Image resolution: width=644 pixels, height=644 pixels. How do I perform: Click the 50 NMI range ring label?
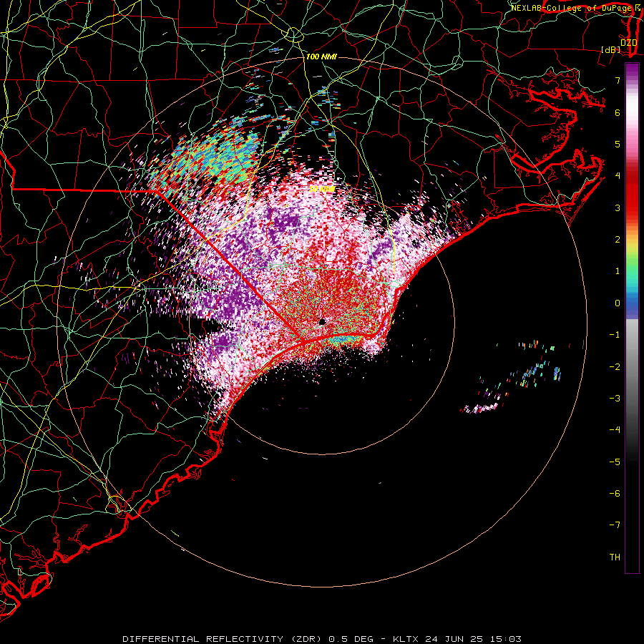tap(322, 189)
